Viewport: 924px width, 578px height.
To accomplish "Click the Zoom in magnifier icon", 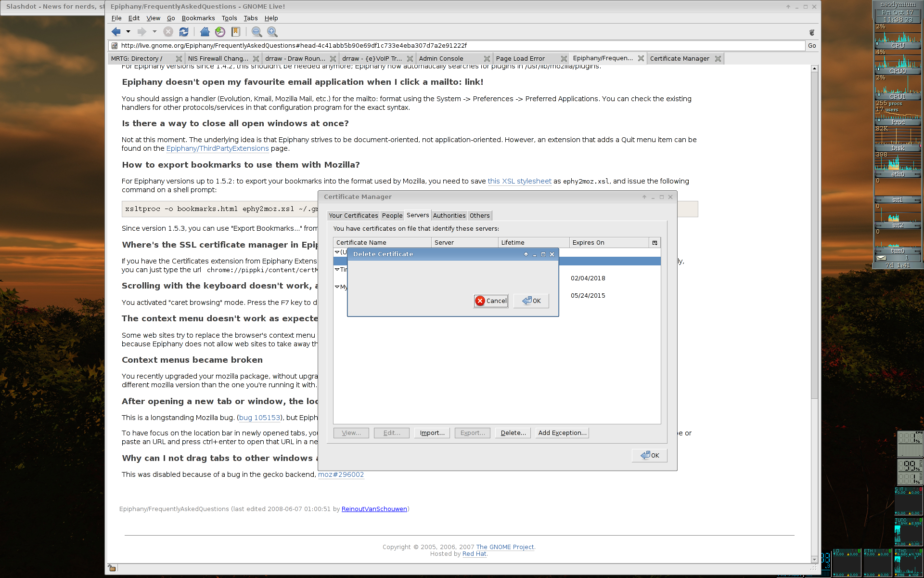I will tap(272, 32).
